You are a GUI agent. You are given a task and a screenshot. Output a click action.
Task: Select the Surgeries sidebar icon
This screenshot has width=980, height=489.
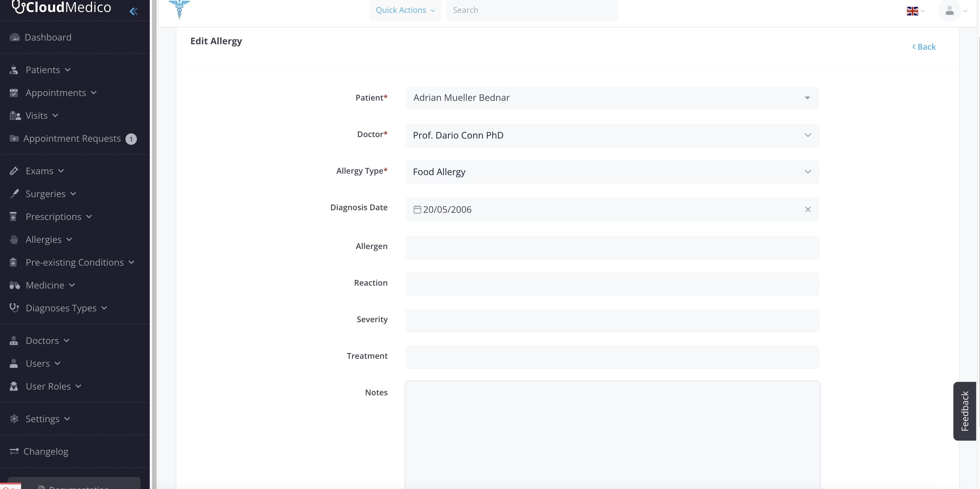coord(14,194)
